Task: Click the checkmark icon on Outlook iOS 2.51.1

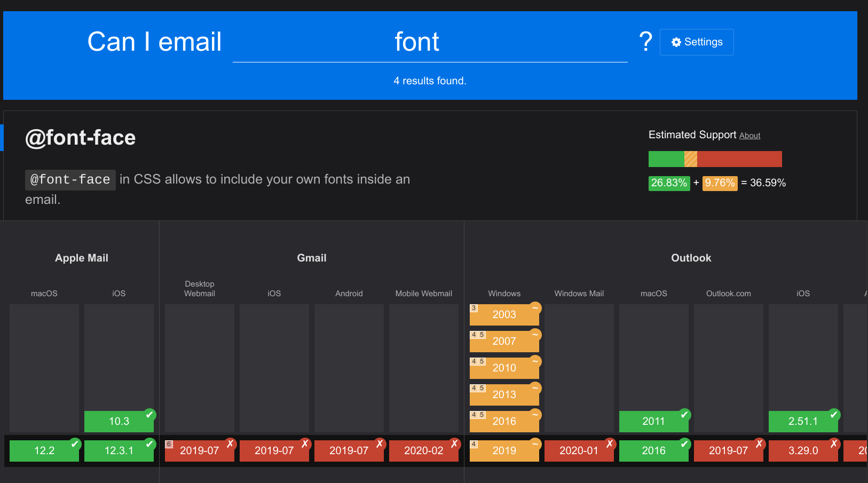Action: [834, 414]
